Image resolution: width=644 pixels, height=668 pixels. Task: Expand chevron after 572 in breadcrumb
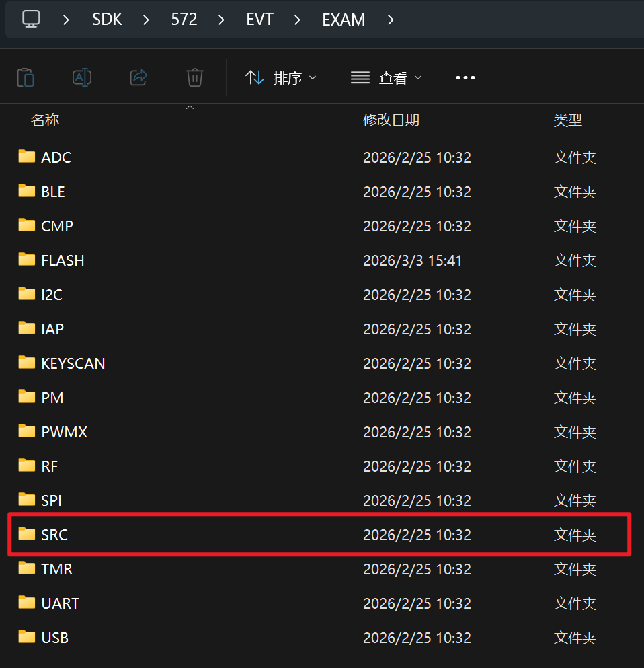[221, 20]
